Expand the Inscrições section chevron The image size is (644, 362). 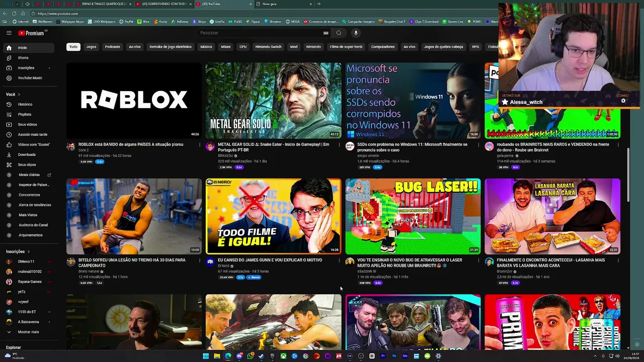28,251
